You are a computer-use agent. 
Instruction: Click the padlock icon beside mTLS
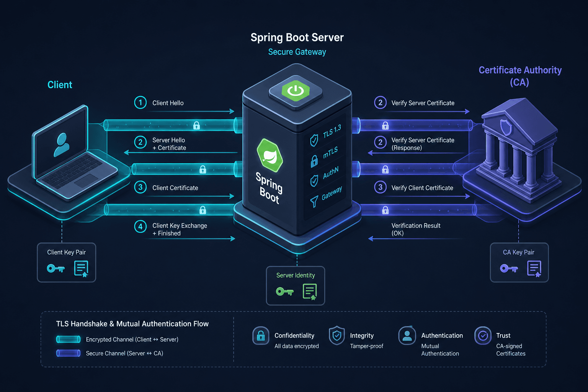pos(314,161)
